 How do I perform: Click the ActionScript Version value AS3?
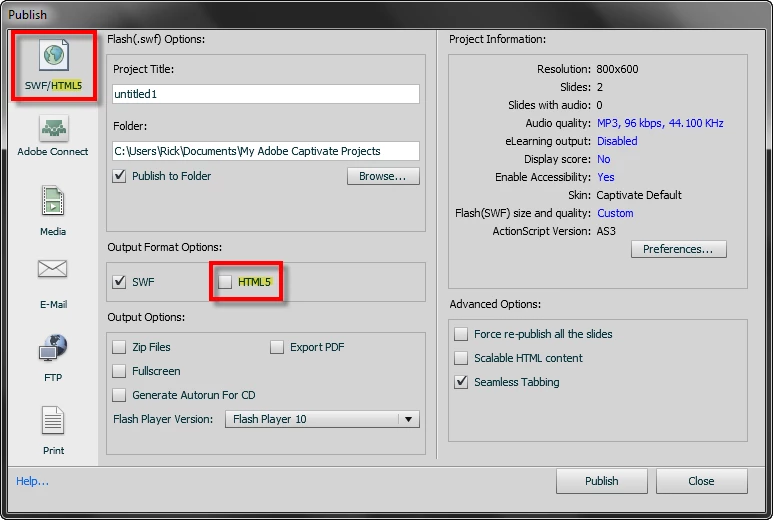pos(606,231)
